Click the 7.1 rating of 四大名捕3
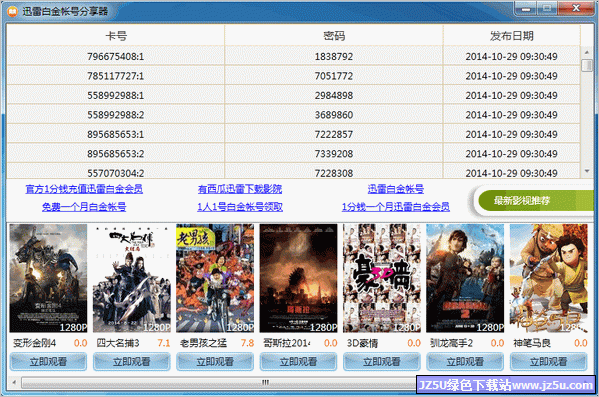 164,343
